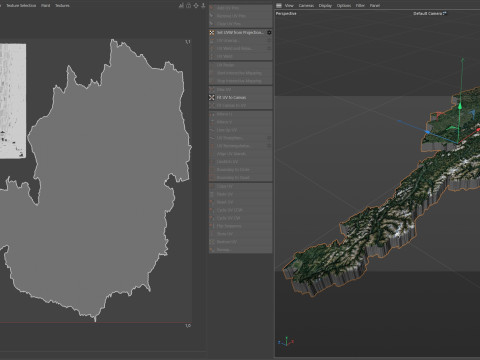The image size is (480, 360).
Task: Click Stop Interactive Mapping
Action: (x=240, y=81)
